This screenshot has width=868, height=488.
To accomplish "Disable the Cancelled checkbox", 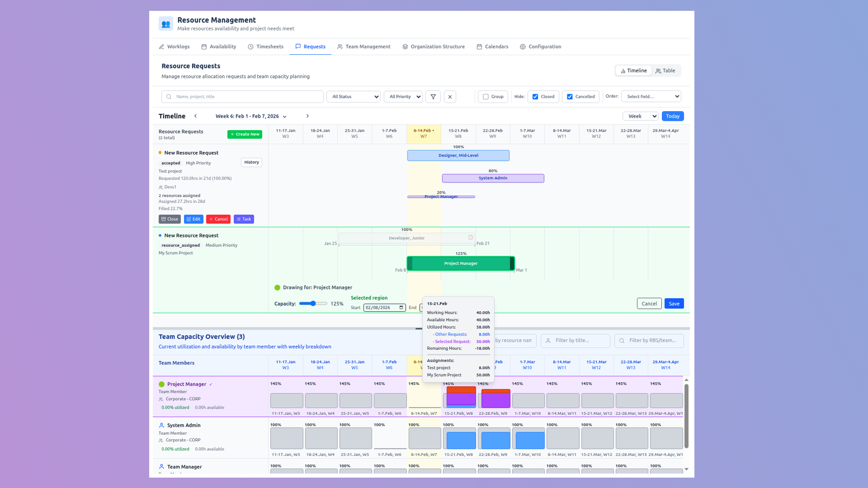I will [x=570, y=97].
